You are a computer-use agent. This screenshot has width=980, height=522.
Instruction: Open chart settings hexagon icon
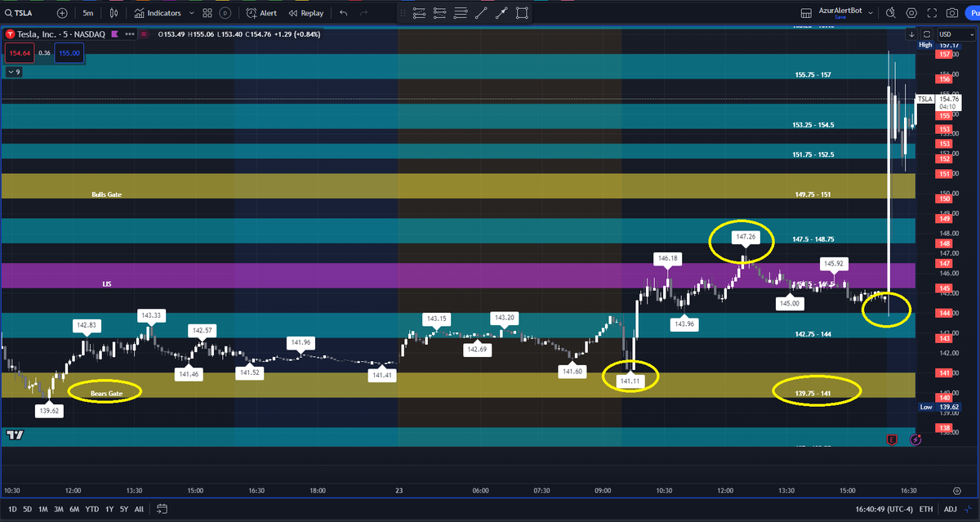911,13
